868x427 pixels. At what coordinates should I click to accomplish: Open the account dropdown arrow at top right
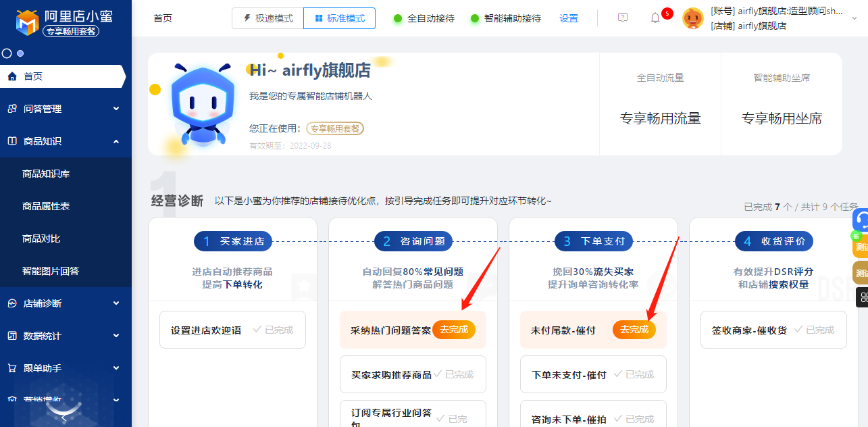click(854, 19)
